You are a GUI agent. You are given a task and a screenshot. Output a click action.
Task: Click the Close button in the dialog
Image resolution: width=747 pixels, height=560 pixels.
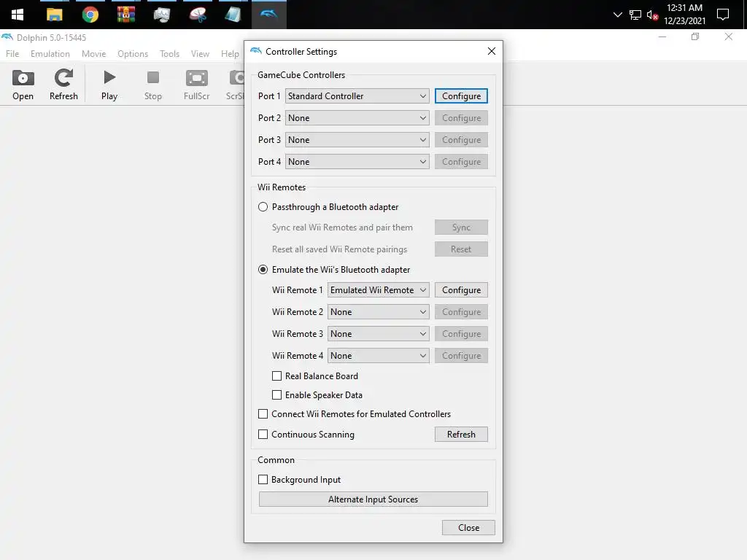tap(468, 528)
